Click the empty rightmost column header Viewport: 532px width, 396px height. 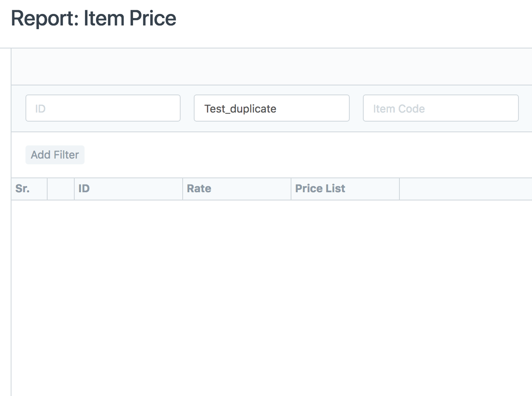tap(464, 189)
